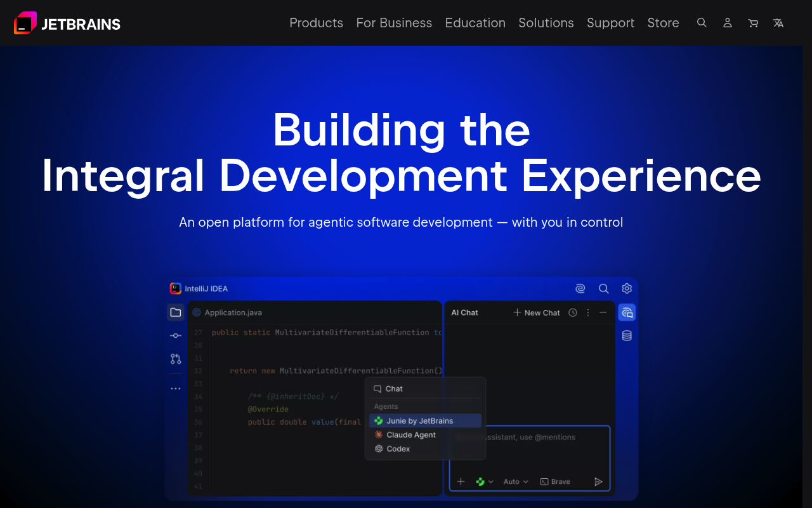Select the Application.java editor tab

tap(228, 312)
